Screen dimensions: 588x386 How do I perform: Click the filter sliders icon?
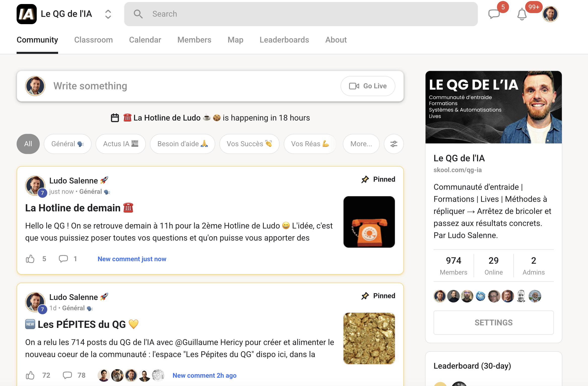click(x=394, y=144)
